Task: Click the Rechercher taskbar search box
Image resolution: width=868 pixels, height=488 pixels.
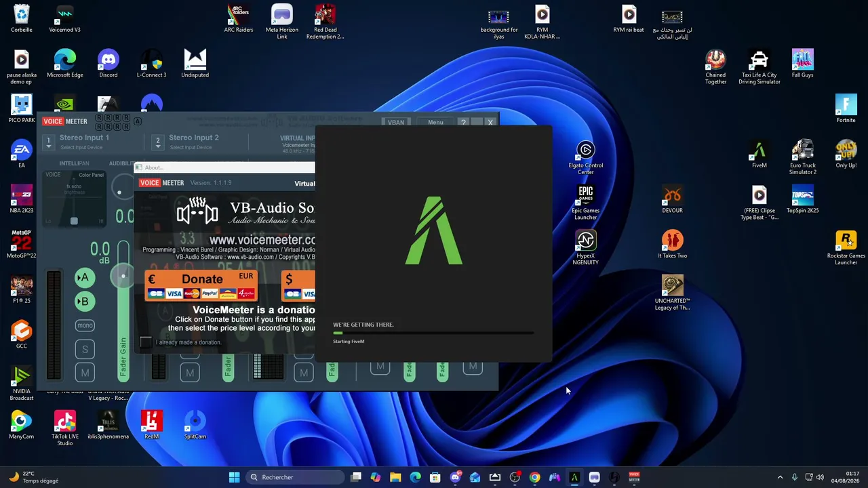Action: [x=296, y=477]
